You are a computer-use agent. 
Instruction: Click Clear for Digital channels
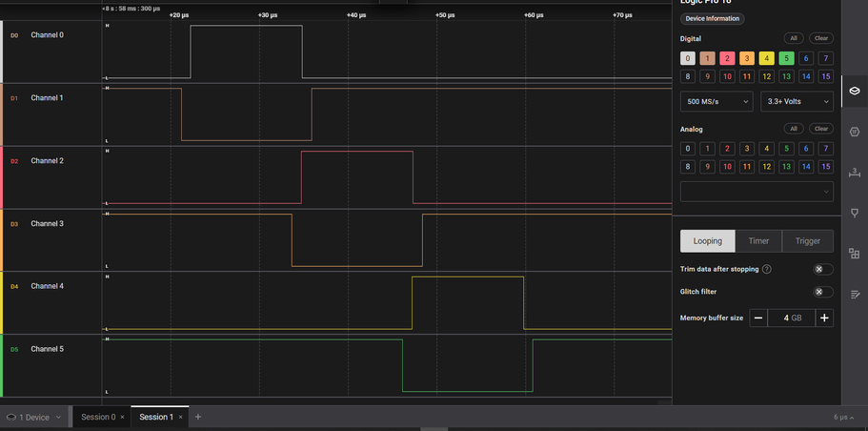[821, 38]
